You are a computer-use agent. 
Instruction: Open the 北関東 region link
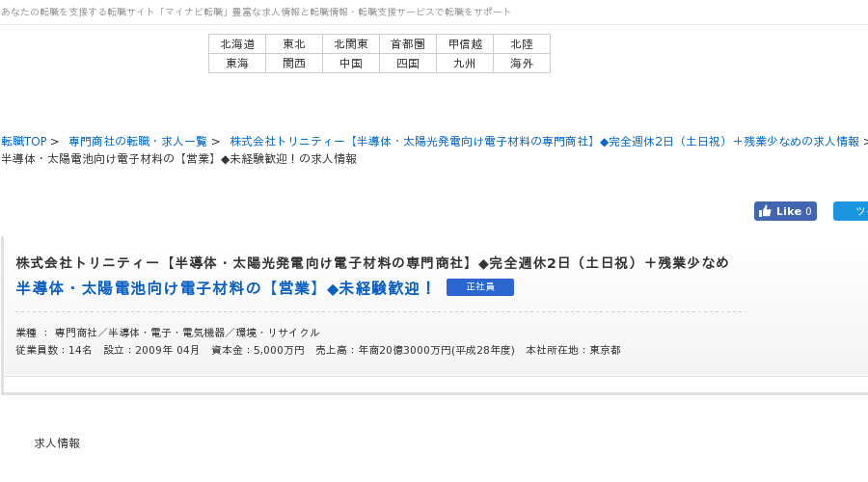tap(351, 43)
